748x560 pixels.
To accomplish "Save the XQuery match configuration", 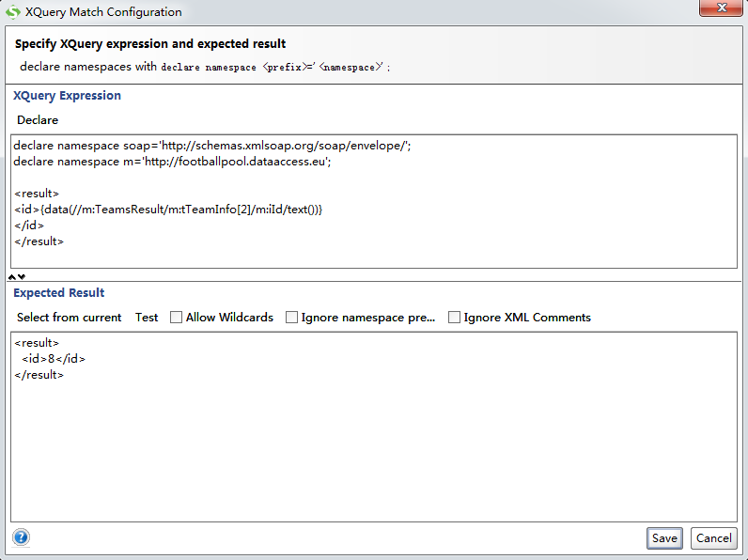I will tap(664, 538).
